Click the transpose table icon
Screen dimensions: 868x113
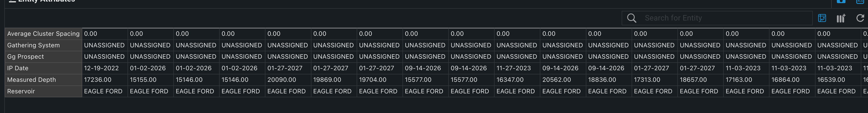click(822, 18)
